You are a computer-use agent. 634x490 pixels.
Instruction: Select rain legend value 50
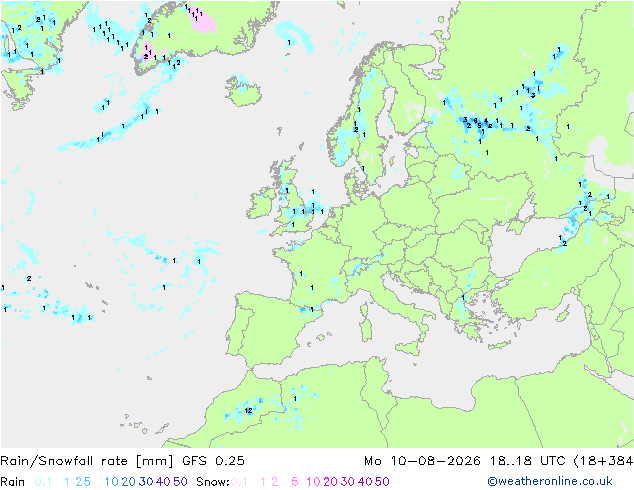pyautogui.click(x=180, y=482)
